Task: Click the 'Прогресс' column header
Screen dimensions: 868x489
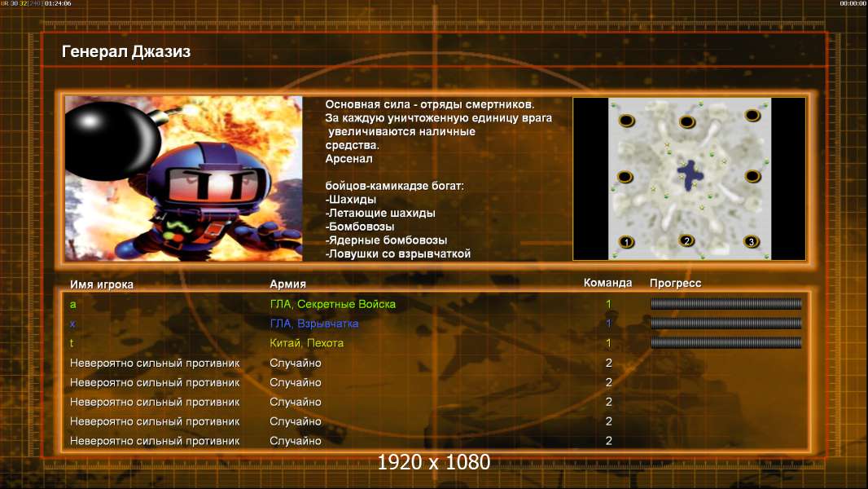Action: tap(675, 284)
